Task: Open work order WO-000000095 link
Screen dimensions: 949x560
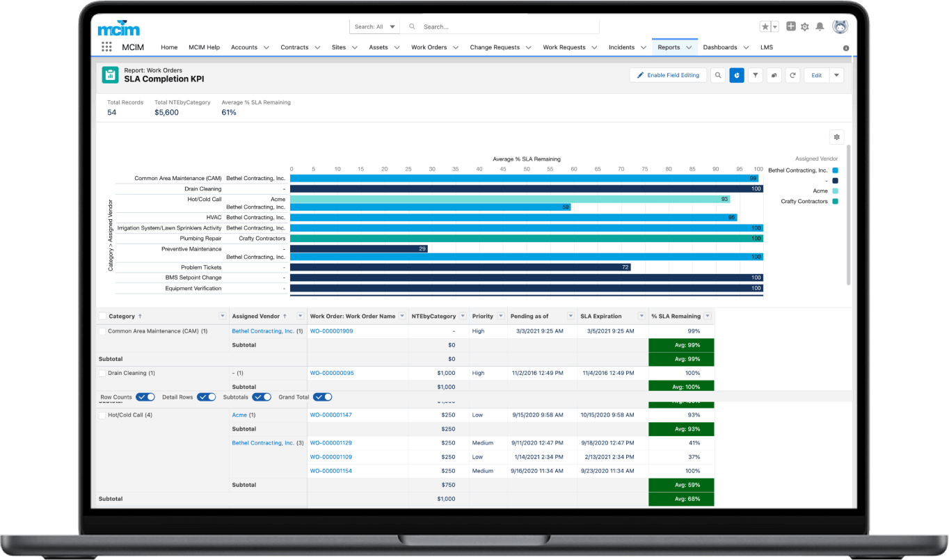Action: pyautogui.click(x=332, y=373)
